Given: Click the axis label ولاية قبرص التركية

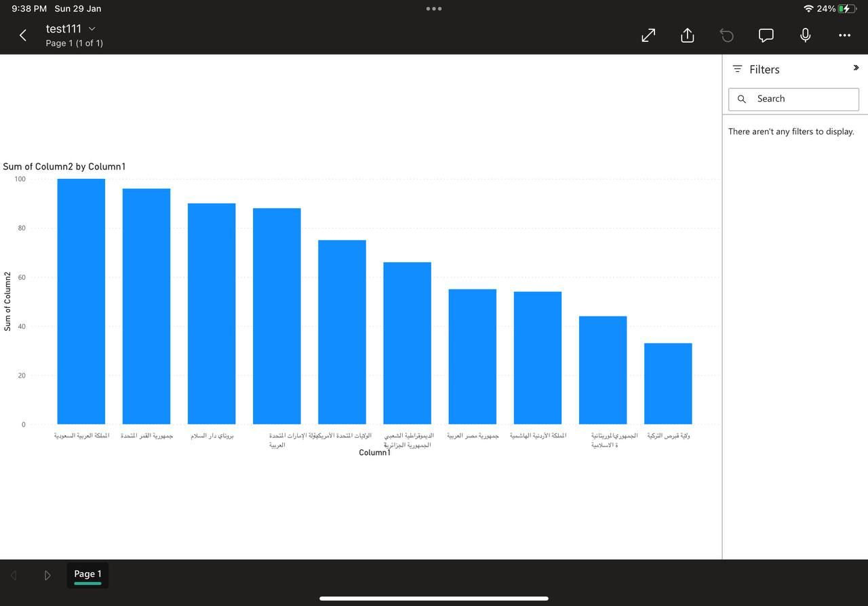Looking at the screenshot, I should pyautogui.click(x=668, y=436).
